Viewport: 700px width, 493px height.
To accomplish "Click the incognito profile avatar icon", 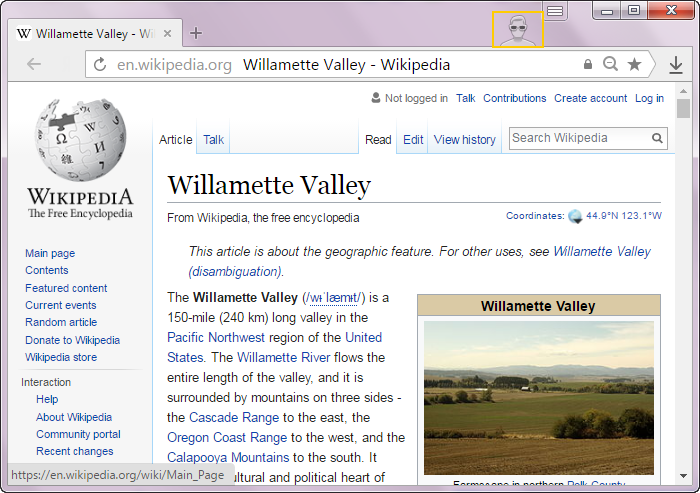I will (x=517, y=29).
